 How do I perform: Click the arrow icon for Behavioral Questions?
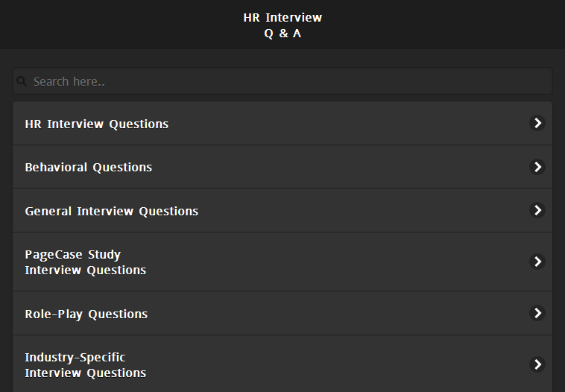tap(537, 167)
